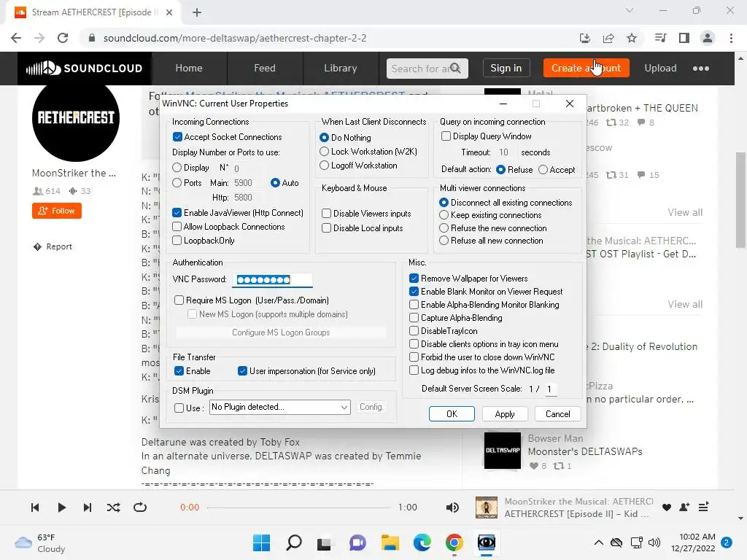
Task: Uncheck Enable JavaViewer (Http Connect)
Action: [x=177, y=213]
